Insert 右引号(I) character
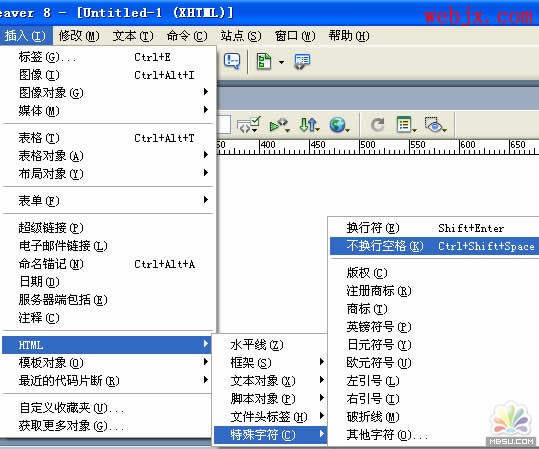The image size is (539, 449). click(x=434, y=398)
